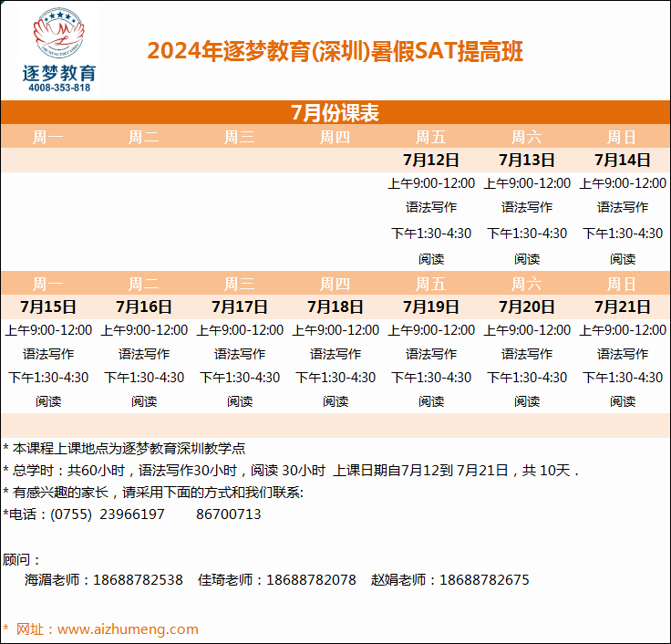Click phone number 86700713
The image size is (671, 644).
pos(229,514)
